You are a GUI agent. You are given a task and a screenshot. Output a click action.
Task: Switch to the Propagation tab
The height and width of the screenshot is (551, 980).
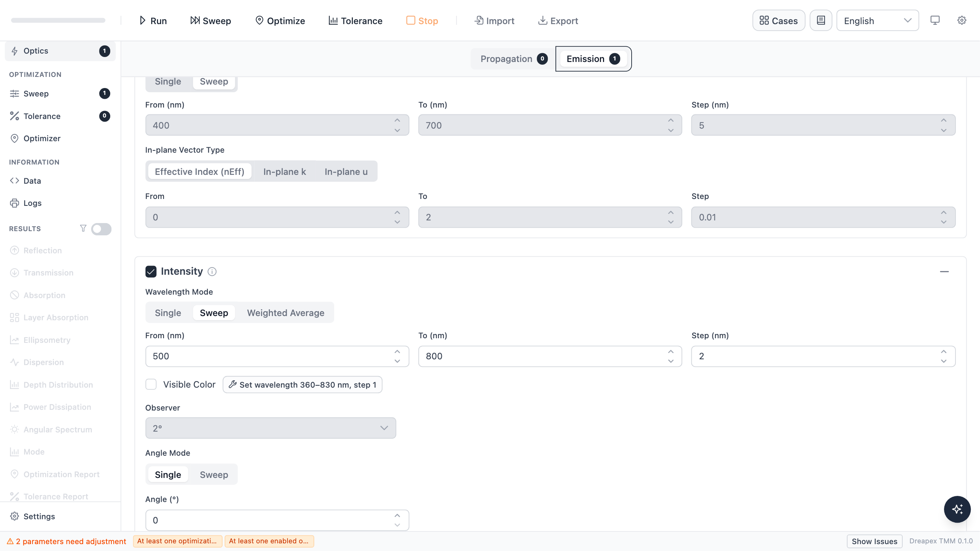pyautogui.click(x=514, y=59)
